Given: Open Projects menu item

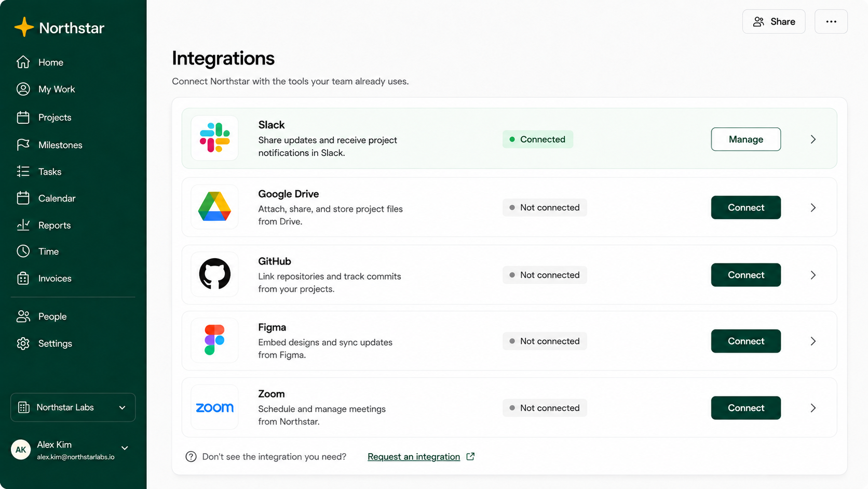Looking at the screenshot, I should (x=55, y=117).
